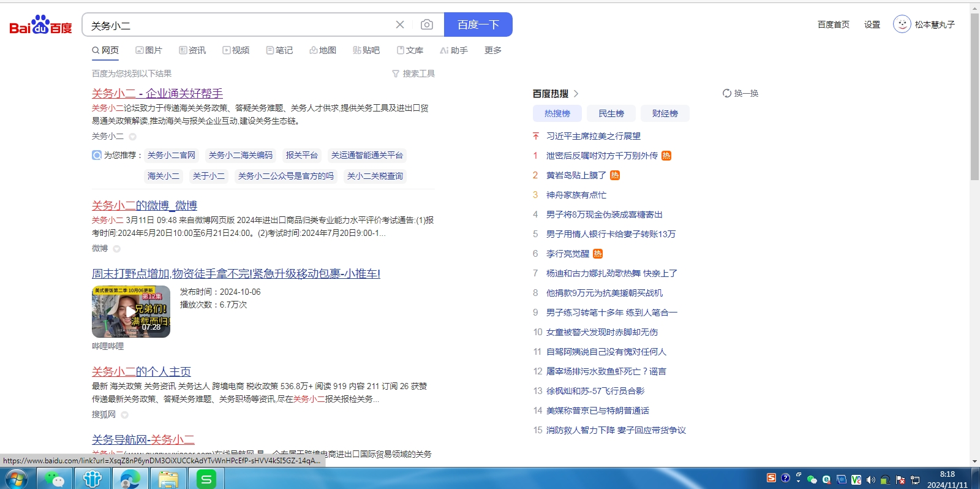The image size is (980, 489).
Task: Open the 周末打野点增加 video result title
Action: [x=236, y=273]
